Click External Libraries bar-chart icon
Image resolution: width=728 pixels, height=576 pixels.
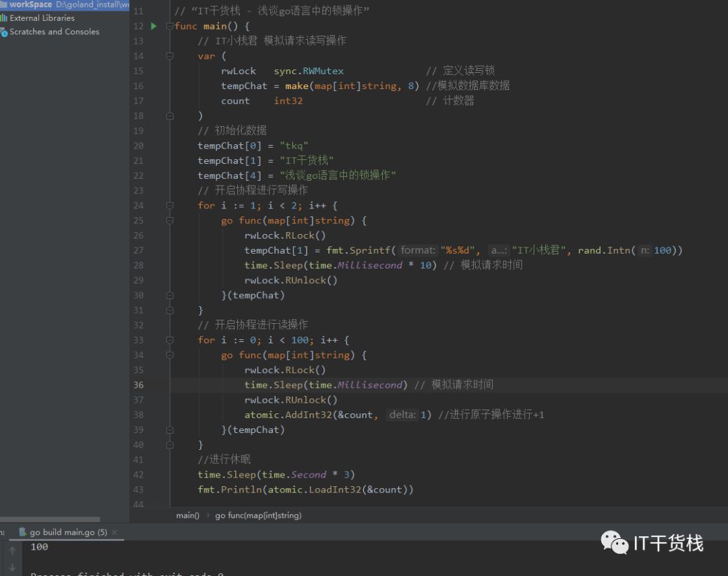click(4, 18)
